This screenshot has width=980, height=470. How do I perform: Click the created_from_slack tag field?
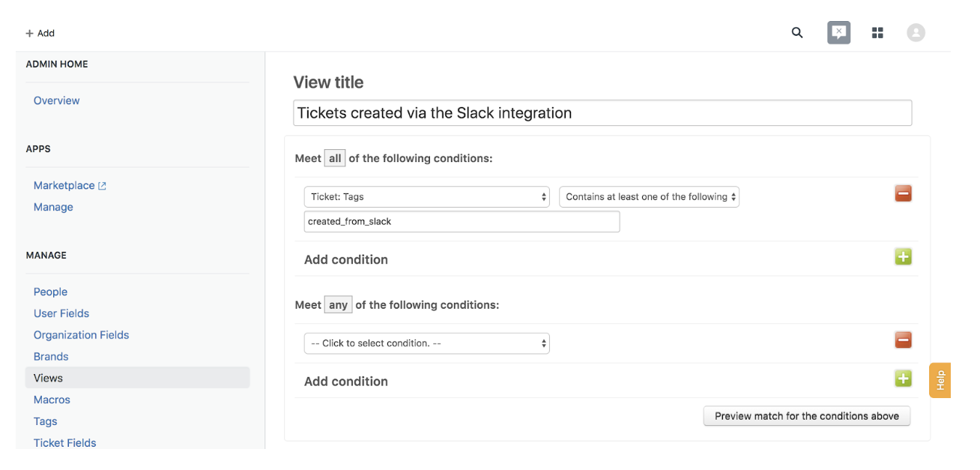click(x=462, y=222)
